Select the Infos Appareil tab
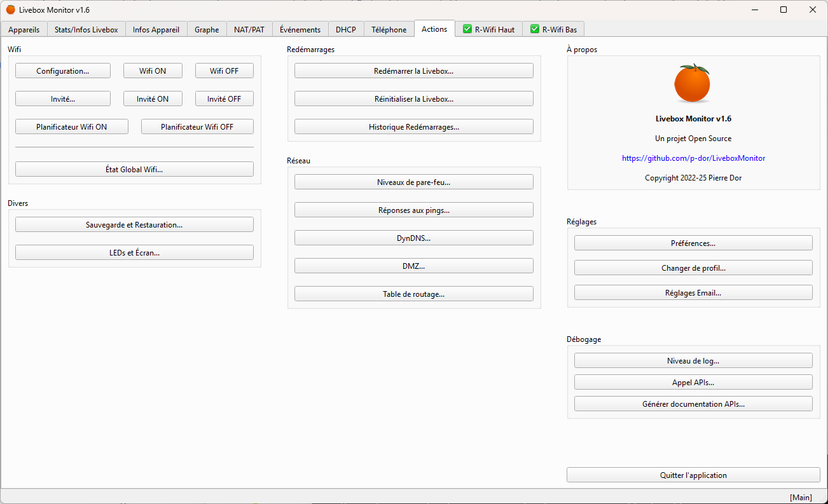 (156, 29)
